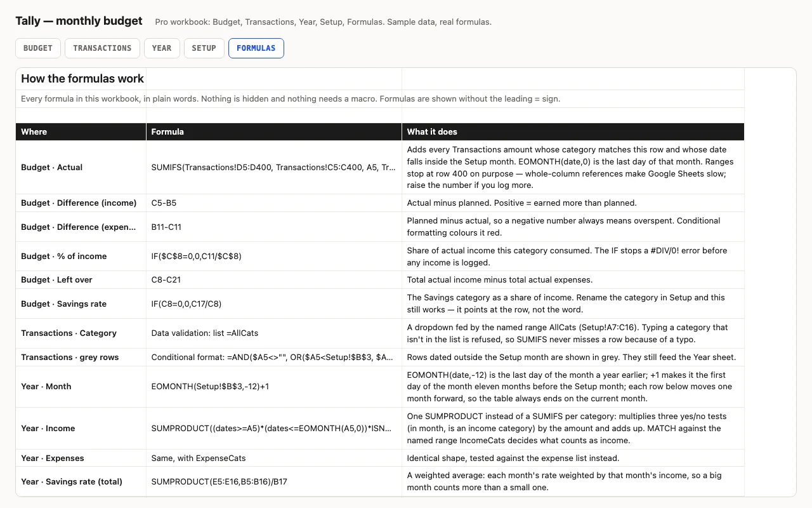Select the 'What it does' column header
The height and width of the screenshot is (508, 812).
[x=573, y=131]
